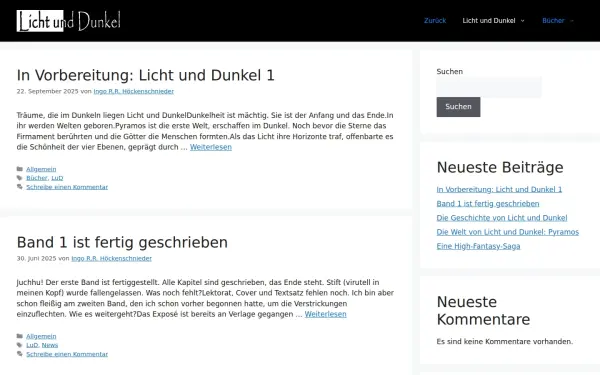The width and height of the screenshot is (600, 375).
Task: Click the date 30. Juni 2025
Action: 36,258
